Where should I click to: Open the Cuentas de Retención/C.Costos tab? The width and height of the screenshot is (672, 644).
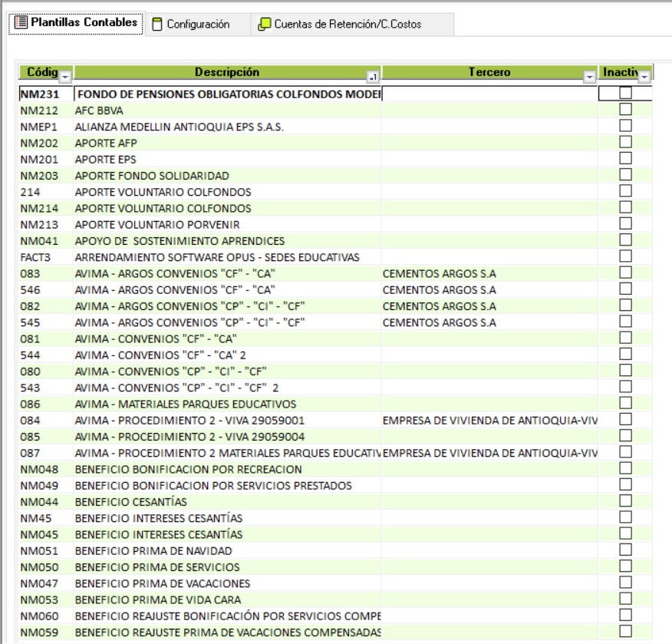click(x=348, y=24)
